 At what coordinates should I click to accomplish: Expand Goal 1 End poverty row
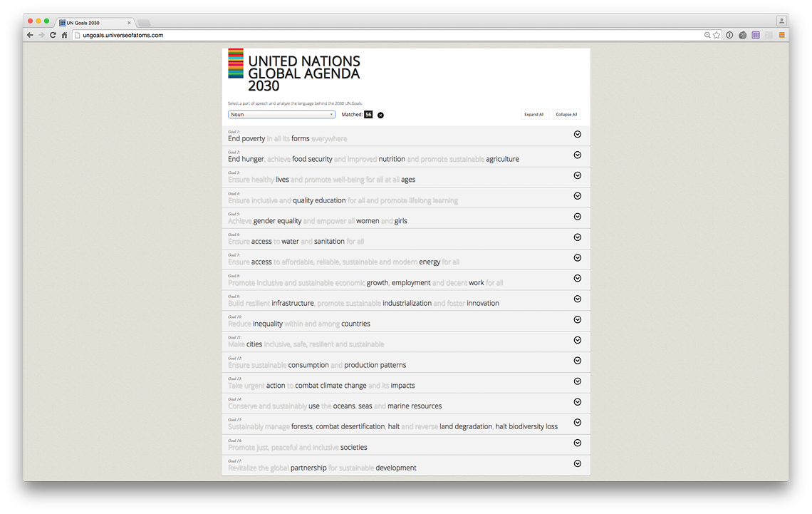(x=578, y=134)
